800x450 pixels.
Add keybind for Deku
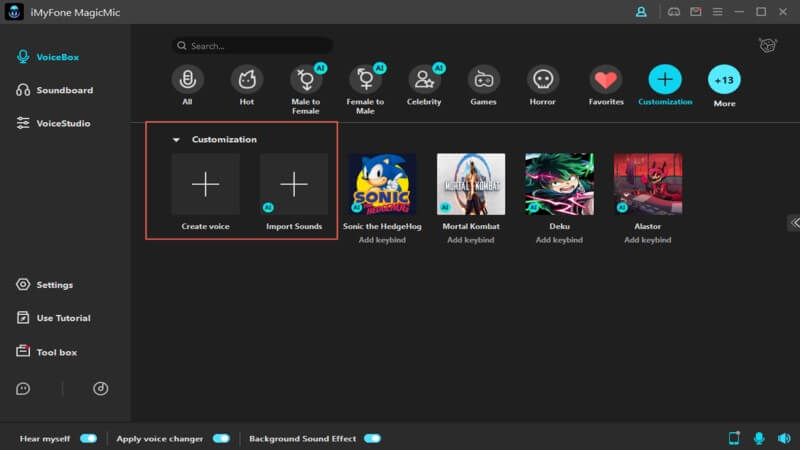559,240
